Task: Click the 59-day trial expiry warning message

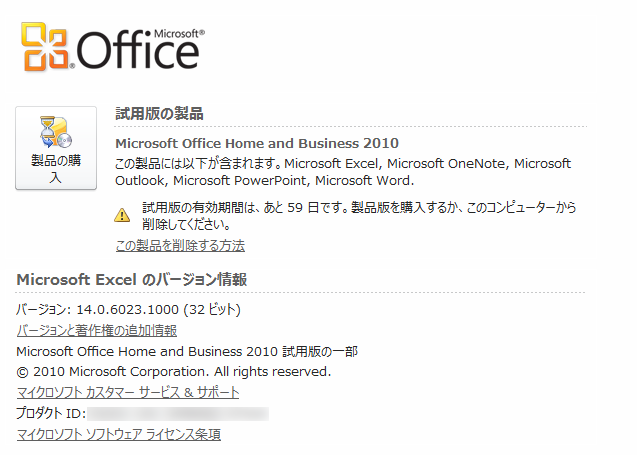Action: click(360, 216)
